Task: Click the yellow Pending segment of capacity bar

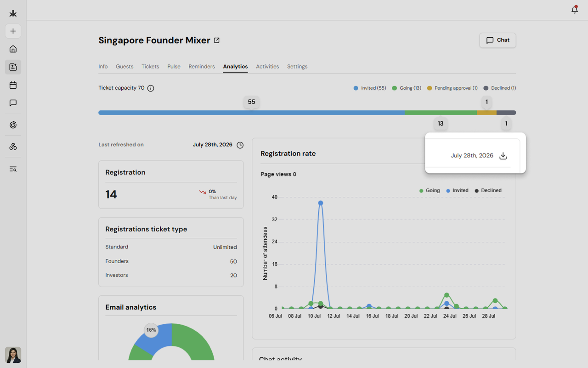Action: [486, 113]
